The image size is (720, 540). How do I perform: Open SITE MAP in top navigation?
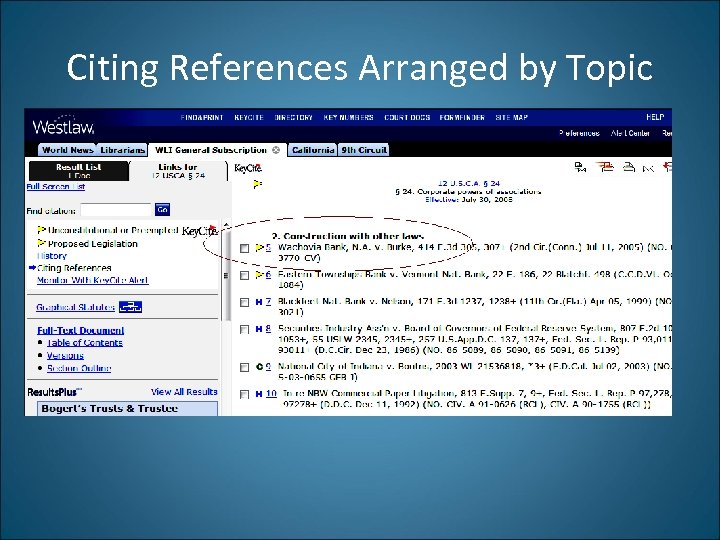pos(512,118)
